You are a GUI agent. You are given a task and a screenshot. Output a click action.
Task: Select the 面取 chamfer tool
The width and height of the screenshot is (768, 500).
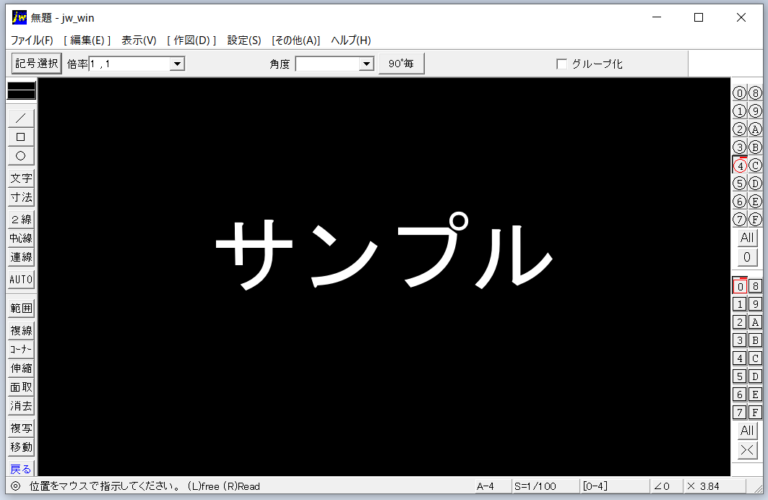pos(21,387)
